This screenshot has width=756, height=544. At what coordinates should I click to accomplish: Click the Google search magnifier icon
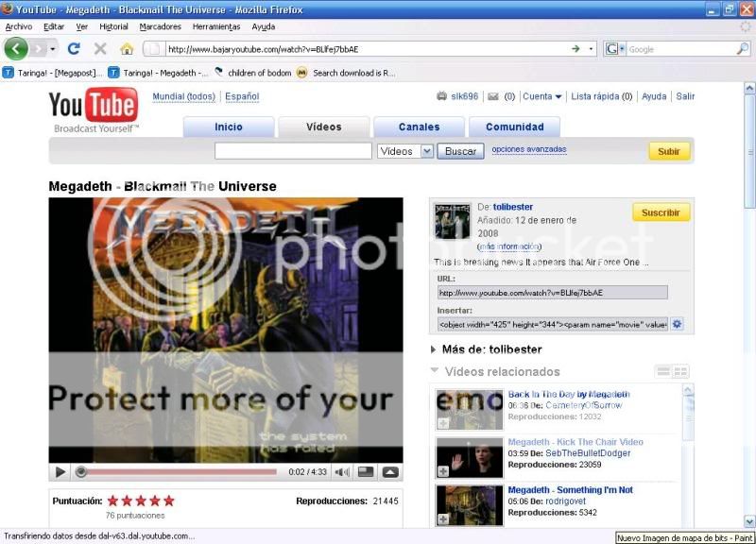click(x=743, y=49)
